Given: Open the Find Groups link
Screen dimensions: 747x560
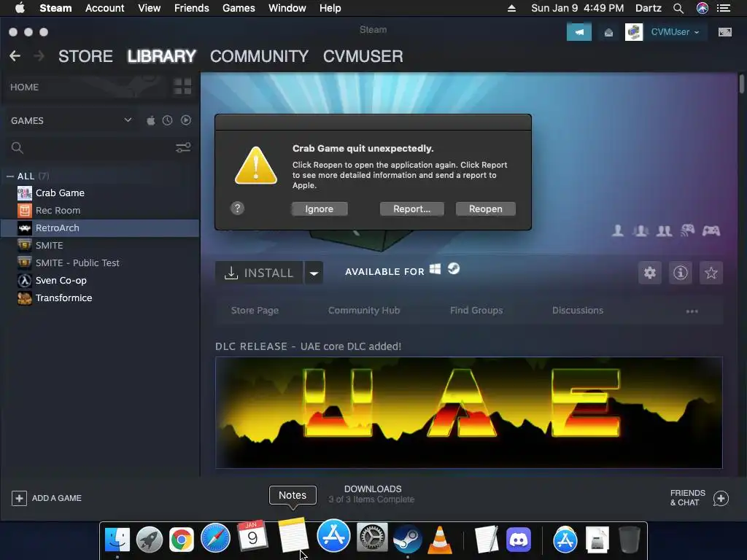Looking at the screenshot, I should [x=476, y=311].
